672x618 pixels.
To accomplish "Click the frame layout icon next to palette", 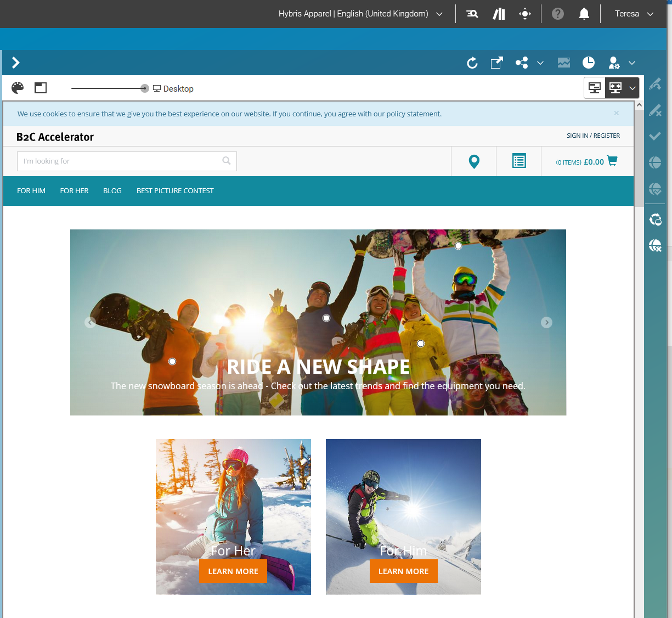I will pos(40,88).
